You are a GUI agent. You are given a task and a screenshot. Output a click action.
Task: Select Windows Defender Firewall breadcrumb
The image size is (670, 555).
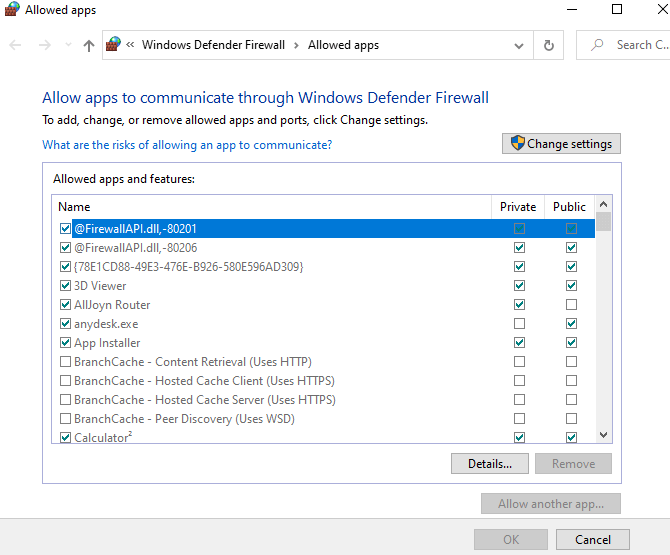pos(213,45)
